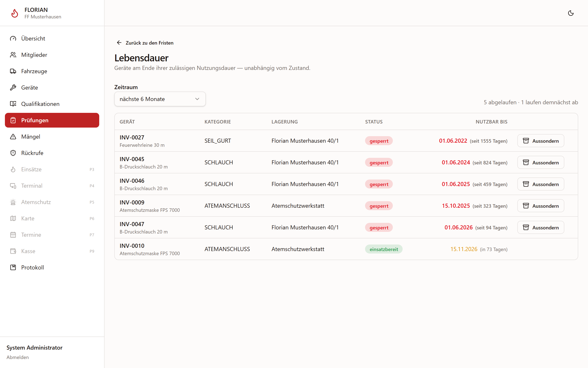Click the Geräte wrench icon

(x=13, y=87)
